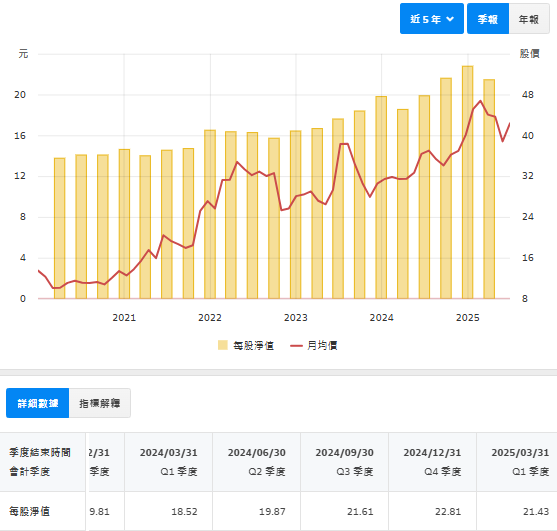Switch to 季報 quarterly view
This screenshot has width=557, height=531.
click(488, 19)
